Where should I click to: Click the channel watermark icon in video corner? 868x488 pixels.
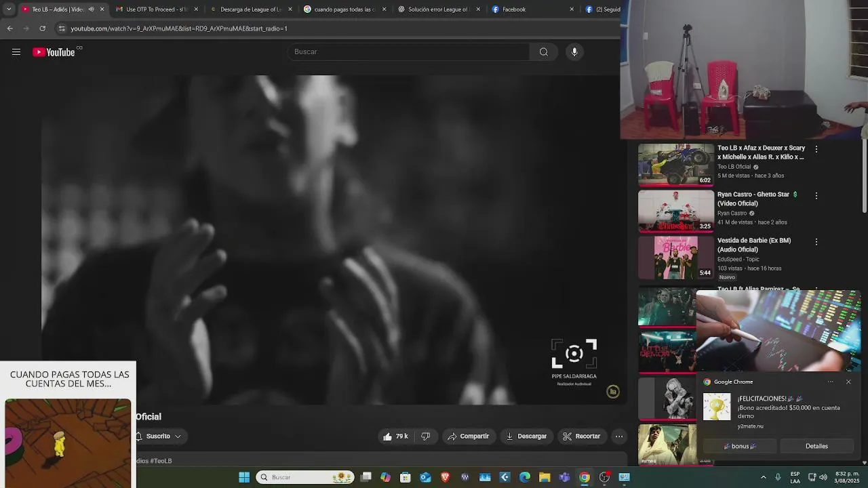(x=612, y=392)
